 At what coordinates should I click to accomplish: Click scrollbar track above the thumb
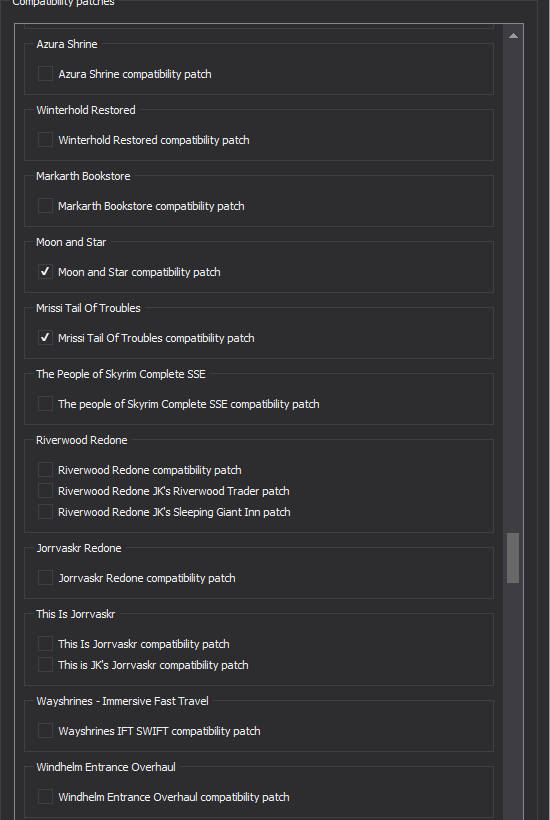coord(513,288)
